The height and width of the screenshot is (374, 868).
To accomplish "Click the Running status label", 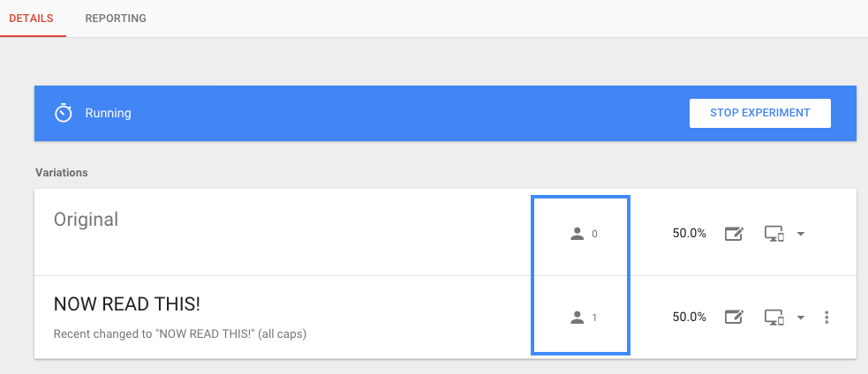I will coord(108,114).
